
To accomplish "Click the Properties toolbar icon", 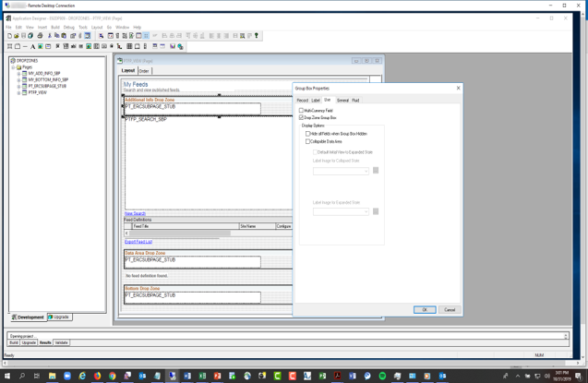I will coord(73,36).
